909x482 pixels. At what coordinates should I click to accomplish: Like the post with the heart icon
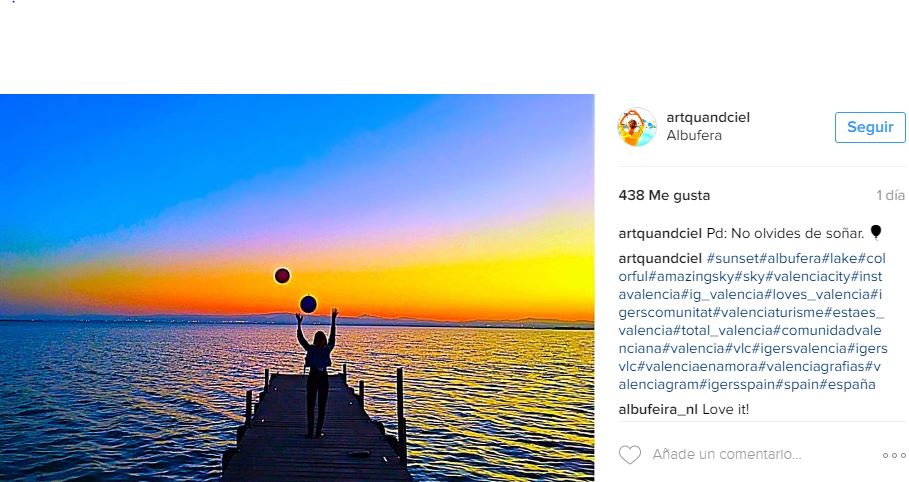(630, 455)
